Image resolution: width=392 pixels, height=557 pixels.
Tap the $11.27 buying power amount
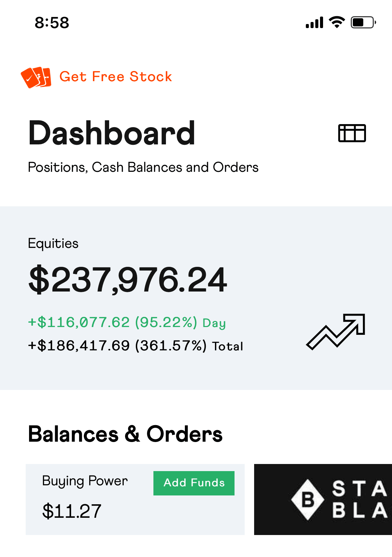coord(72,511)
